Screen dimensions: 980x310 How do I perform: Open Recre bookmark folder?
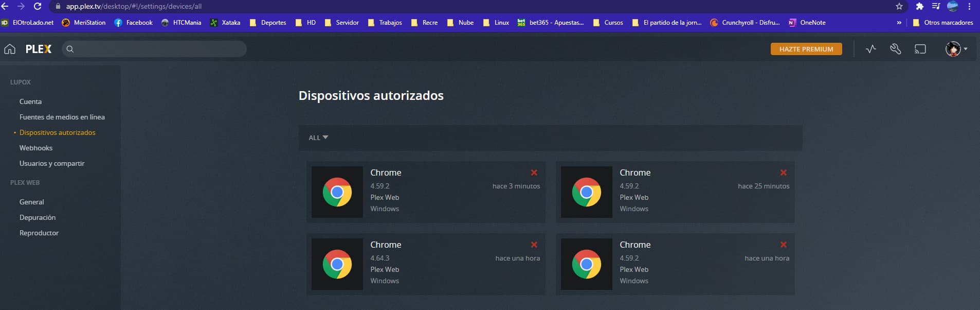click(424, 23)
